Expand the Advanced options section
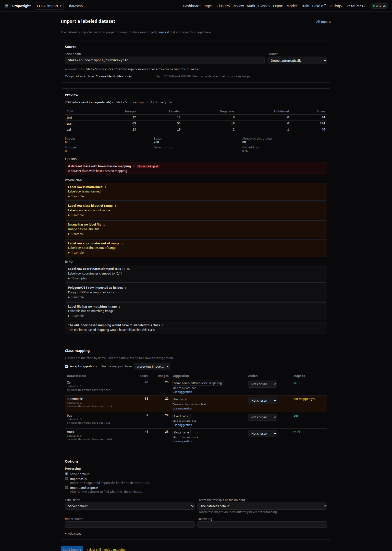392x551 pixels. click(x=73, y=534)
